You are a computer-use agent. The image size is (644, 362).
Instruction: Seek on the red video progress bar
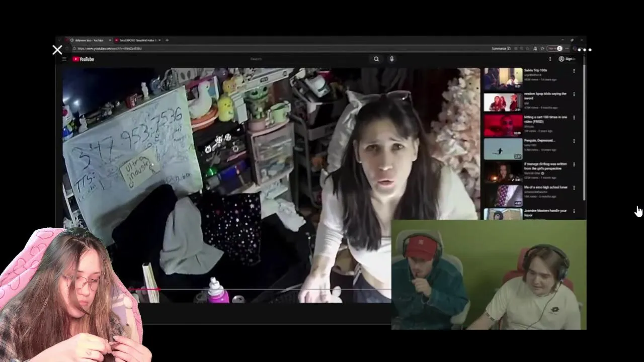pyautogui.click(x=144, y=289)
